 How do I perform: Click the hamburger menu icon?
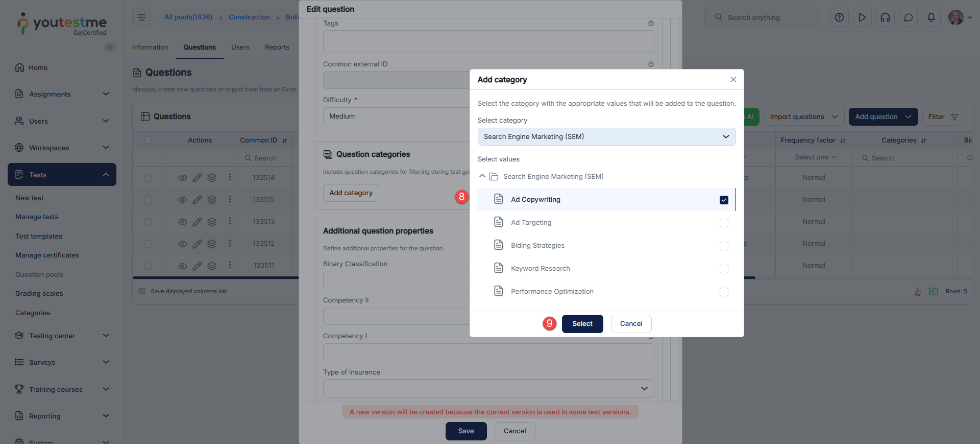click(141, 17)
